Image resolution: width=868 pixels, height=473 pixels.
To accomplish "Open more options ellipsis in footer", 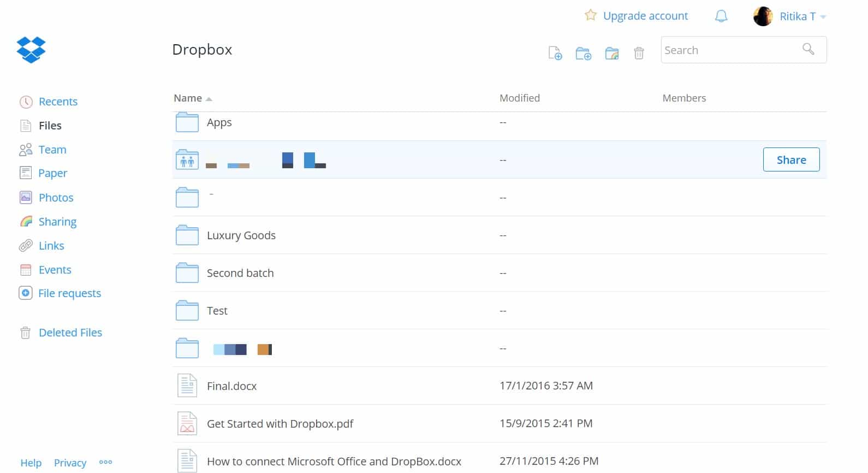I will point(105,462).
